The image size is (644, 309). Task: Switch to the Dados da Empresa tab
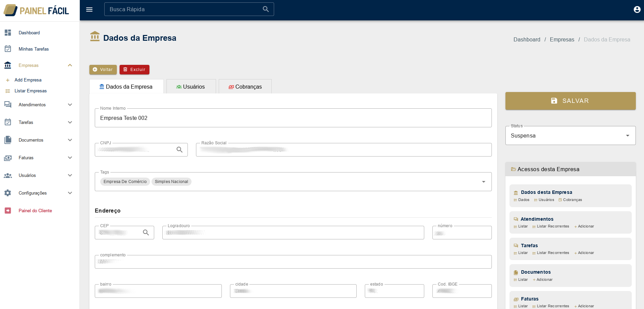(126, 87)
